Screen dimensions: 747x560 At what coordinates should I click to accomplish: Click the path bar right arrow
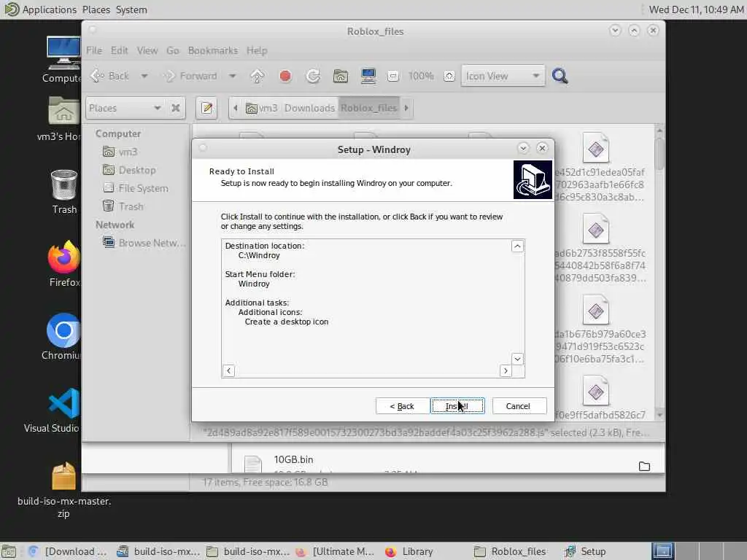[406, 108]
